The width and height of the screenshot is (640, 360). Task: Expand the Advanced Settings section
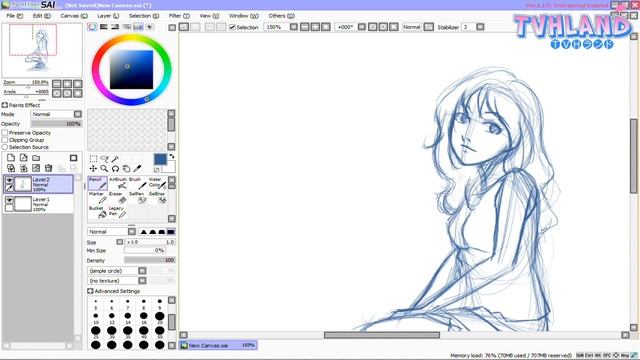point(90,291)
